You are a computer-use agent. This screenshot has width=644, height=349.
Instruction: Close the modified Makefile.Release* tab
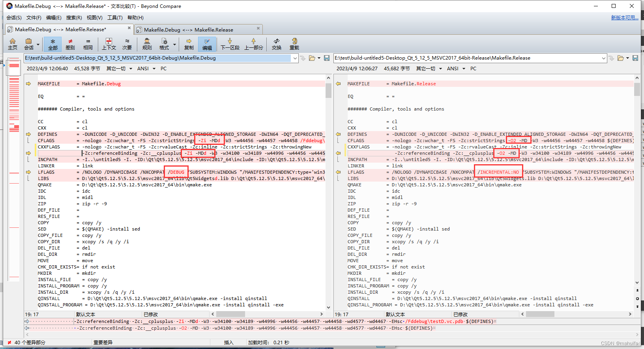coord(129,28)
